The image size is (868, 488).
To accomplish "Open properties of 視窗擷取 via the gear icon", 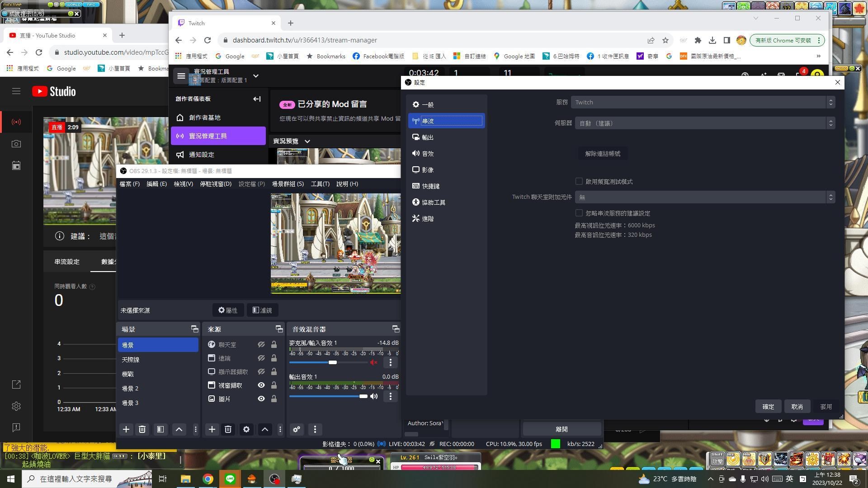I will (246, 429).
